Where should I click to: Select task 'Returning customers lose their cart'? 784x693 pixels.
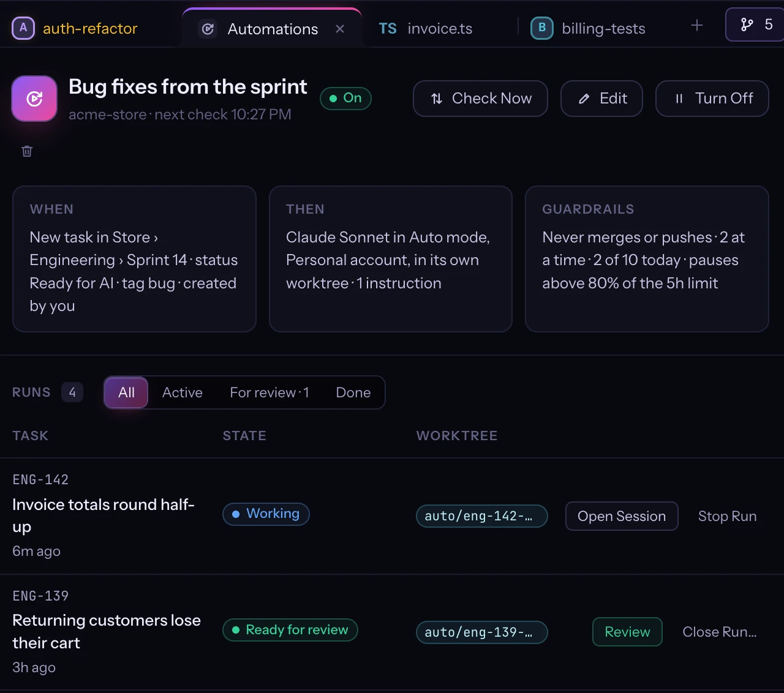[x=107, y=632]
